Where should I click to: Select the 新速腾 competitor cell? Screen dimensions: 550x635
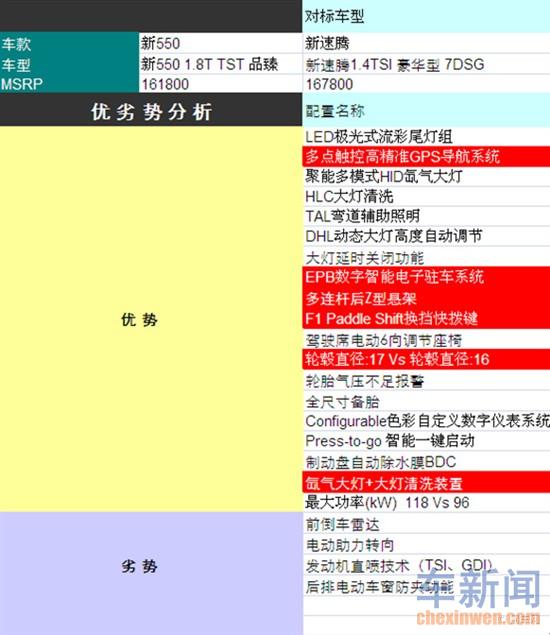(x=426, y=43)
